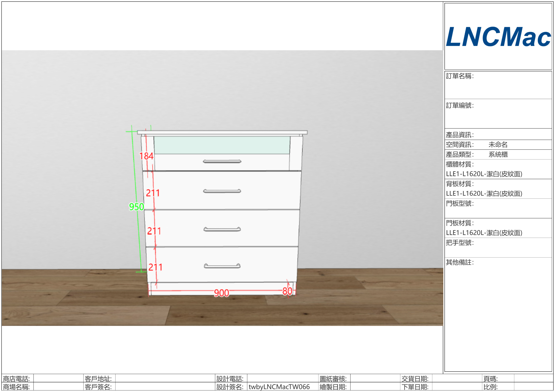Select the 訂單編號 label
The width and height of the screenshot is (555, 392).
coord(460,105)
